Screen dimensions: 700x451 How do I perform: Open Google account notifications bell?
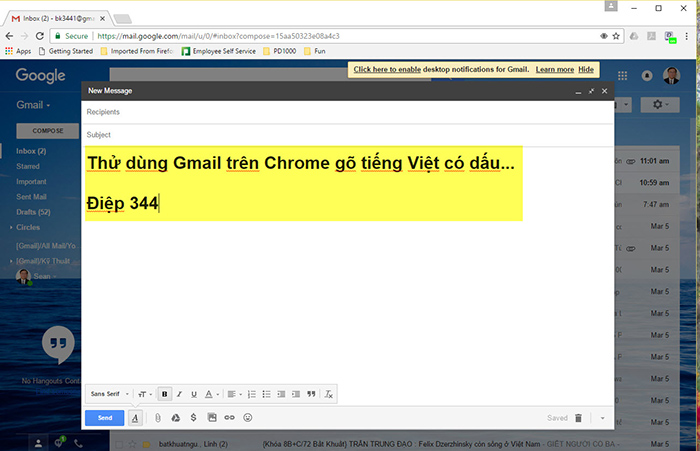pyautogui.click(x=647, y=76)
